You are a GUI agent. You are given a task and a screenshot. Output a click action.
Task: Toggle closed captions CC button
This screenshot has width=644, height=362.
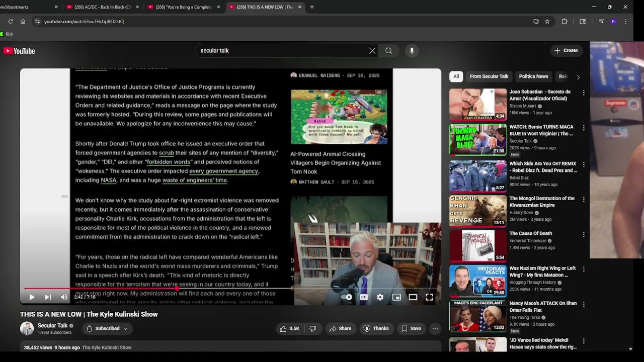(364, 297)
